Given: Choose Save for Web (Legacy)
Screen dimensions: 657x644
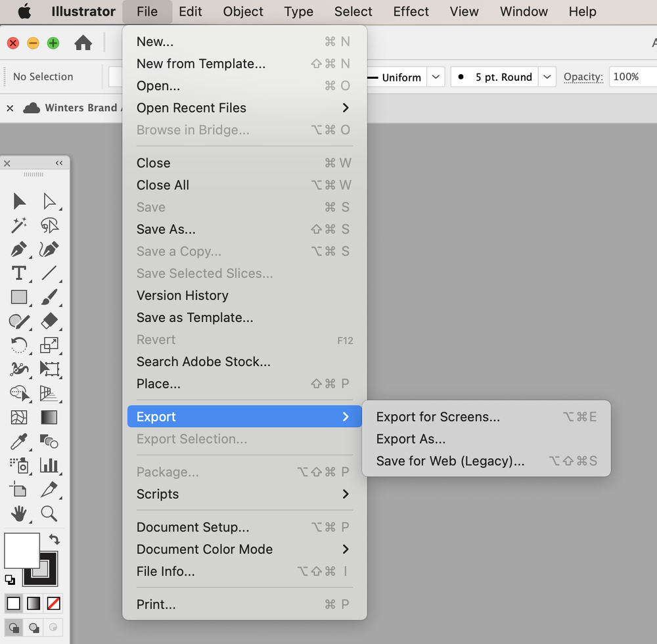Looking at the screenshot, I should click(x=449, y=461).
